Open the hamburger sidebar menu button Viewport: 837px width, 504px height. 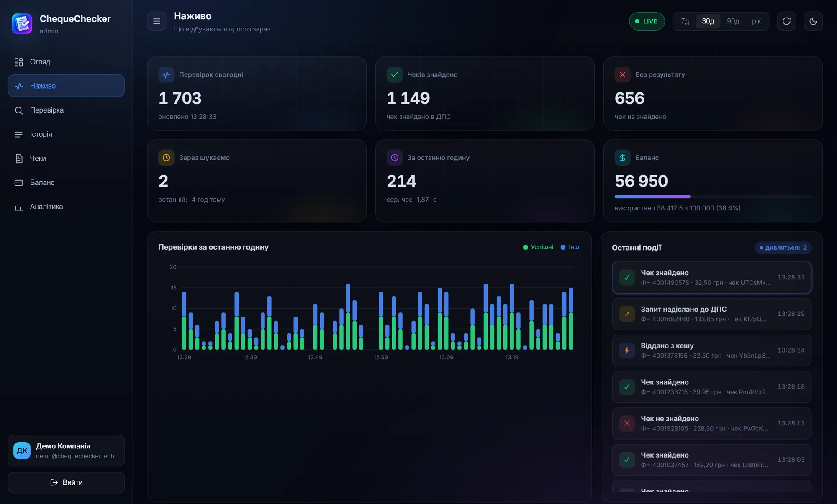(157, 21)
